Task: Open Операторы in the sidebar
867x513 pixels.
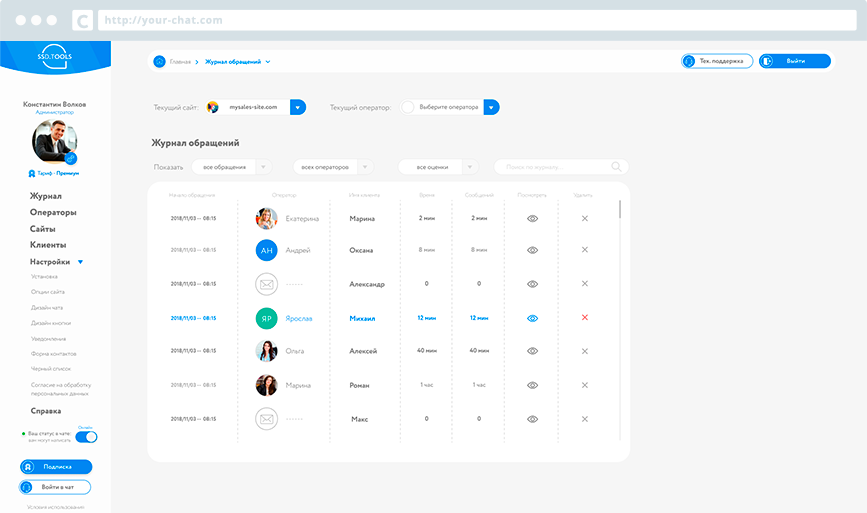Action: click(x=53, y=212)
